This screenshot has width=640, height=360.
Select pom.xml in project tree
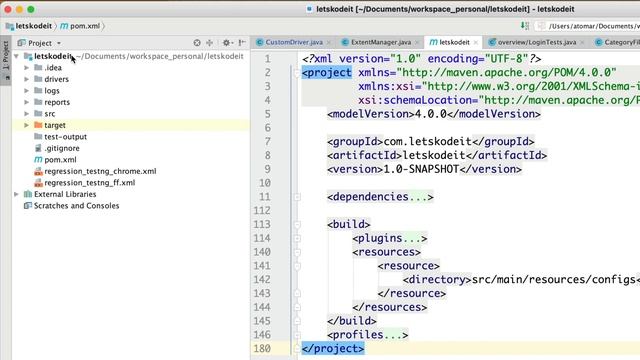(x=60, y=160)
